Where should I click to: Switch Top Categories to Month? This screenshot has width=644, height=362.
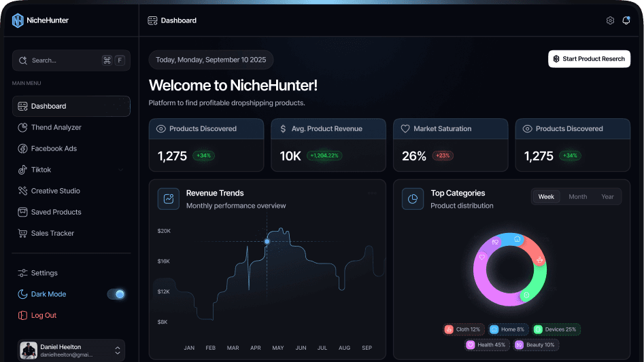coord(577,197)
